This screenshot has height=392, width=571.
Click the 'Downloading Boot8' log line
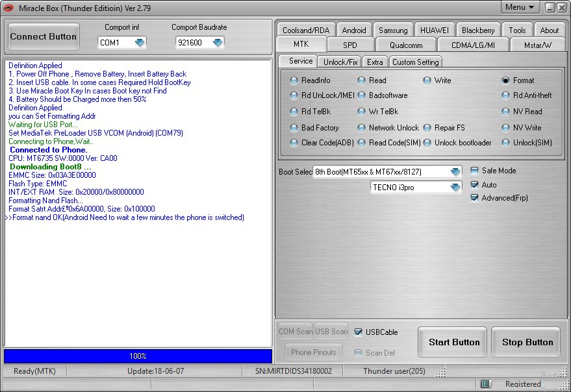pyautogui.click(x=50, y=167)
